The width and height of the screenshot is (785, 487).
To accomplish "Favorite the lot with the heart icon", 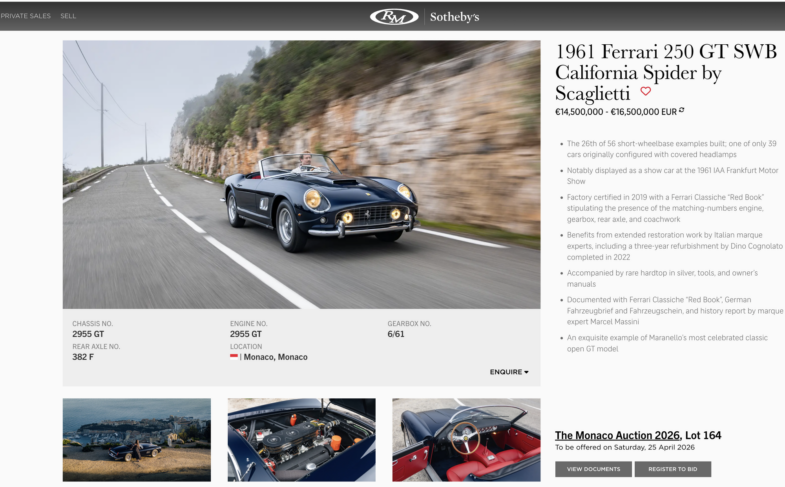I will click(x=645, y=91).
